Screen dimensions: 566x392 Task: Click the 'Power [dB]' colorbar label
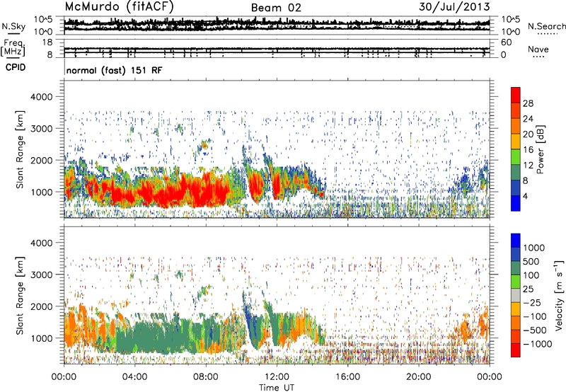point(541,149)
